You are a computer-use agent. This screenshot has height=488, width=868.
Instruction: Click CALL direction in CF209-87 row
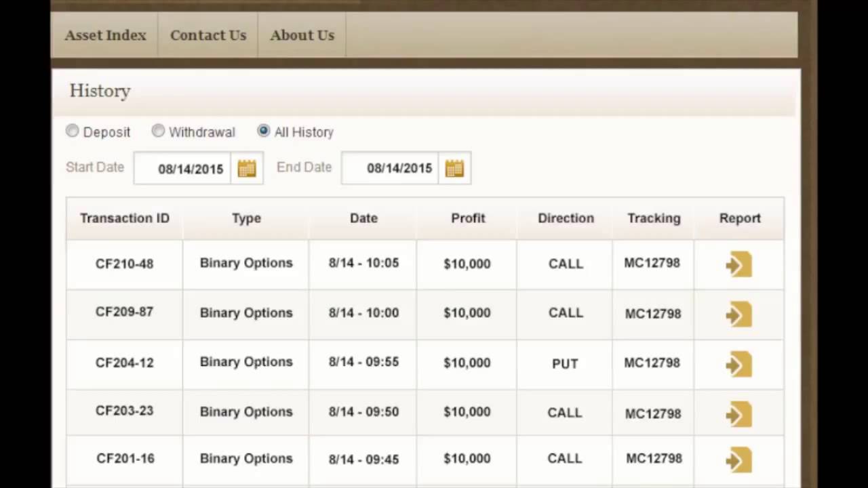click(x=566, y=313)
